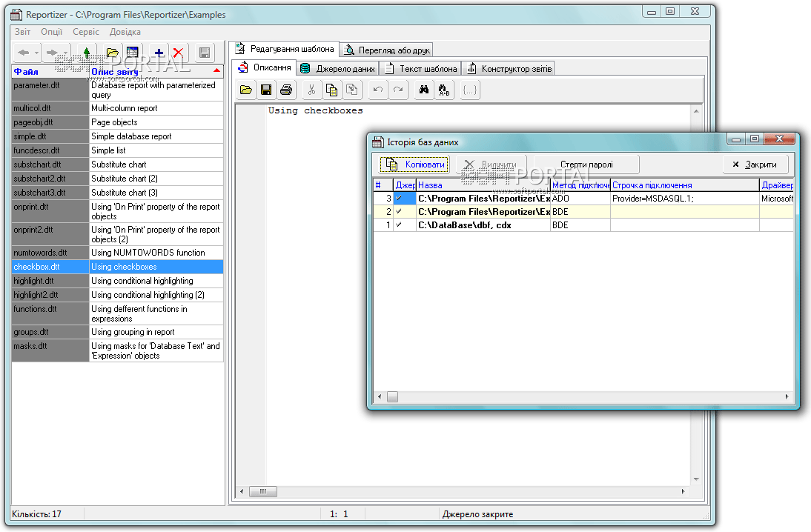Click in the Using checkboxes text editor
811x532 pixels.
pos(478,295)
